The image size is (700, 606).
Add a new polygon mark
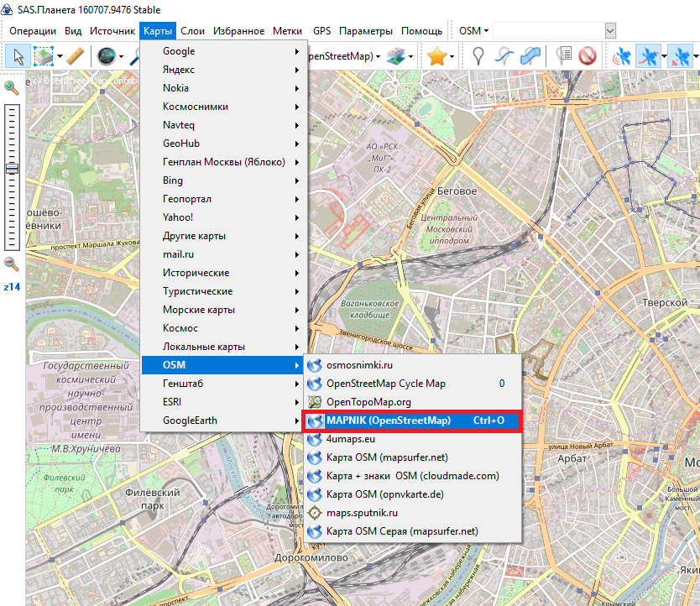coord(530,56)
